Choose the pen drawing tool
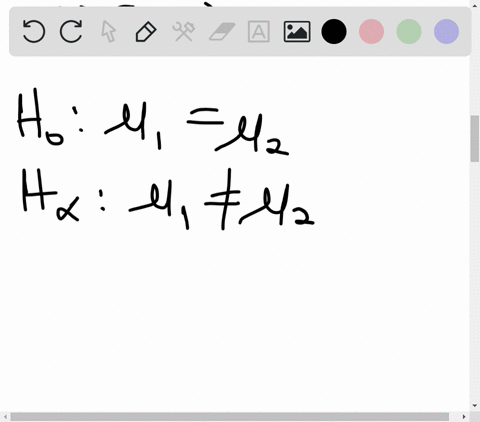The image size is (480, 422). click(x=146, y=31)
